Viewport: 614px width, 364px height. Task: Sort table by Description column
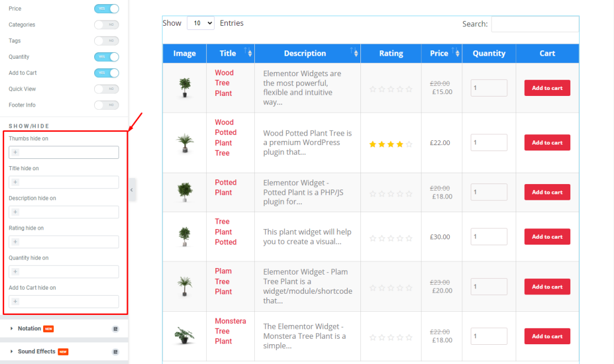pos(308,53)
